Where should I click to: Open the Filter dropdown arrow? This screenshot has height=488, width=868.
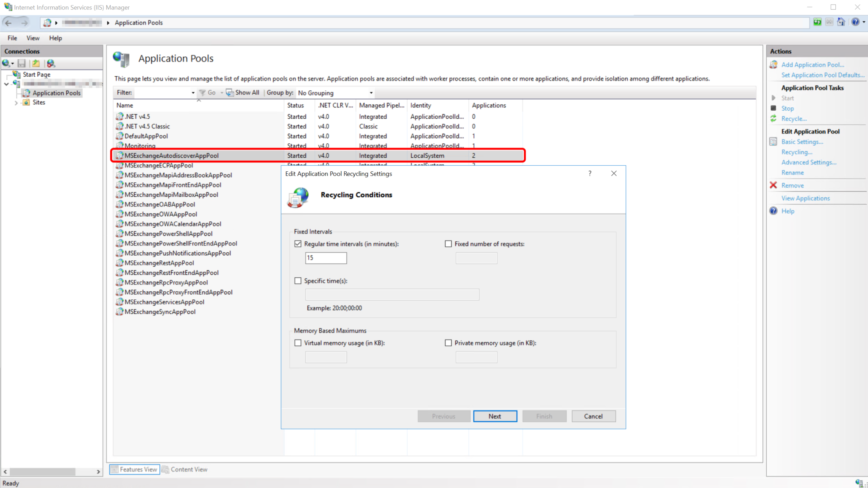pos(193,92)
